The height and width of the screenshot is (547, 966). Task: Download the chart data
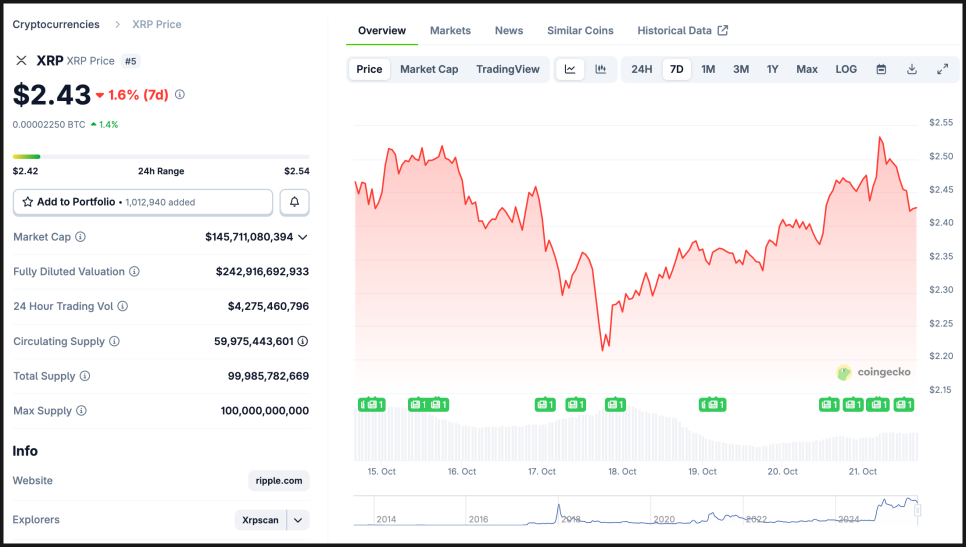(912, 69)
